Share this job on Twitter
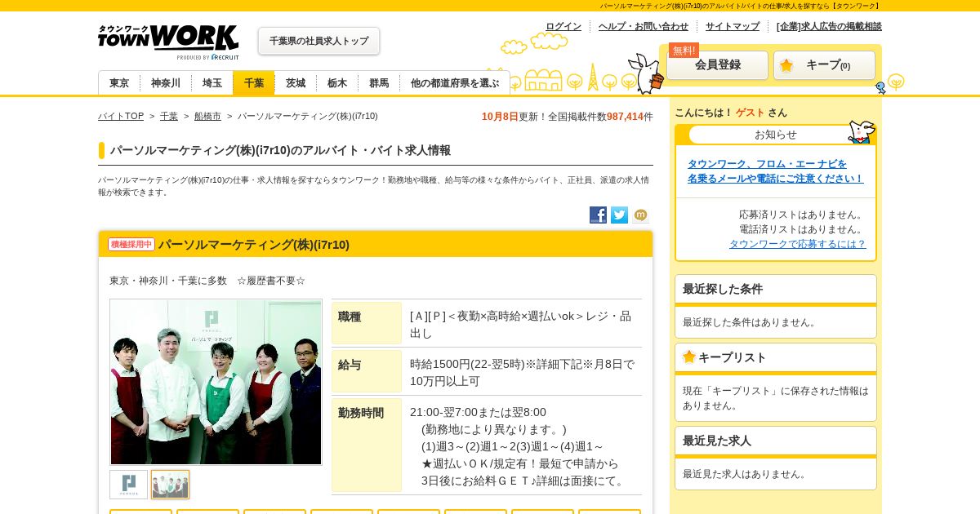The height and width of the screenshot is (514, 980). coord(620,215)
